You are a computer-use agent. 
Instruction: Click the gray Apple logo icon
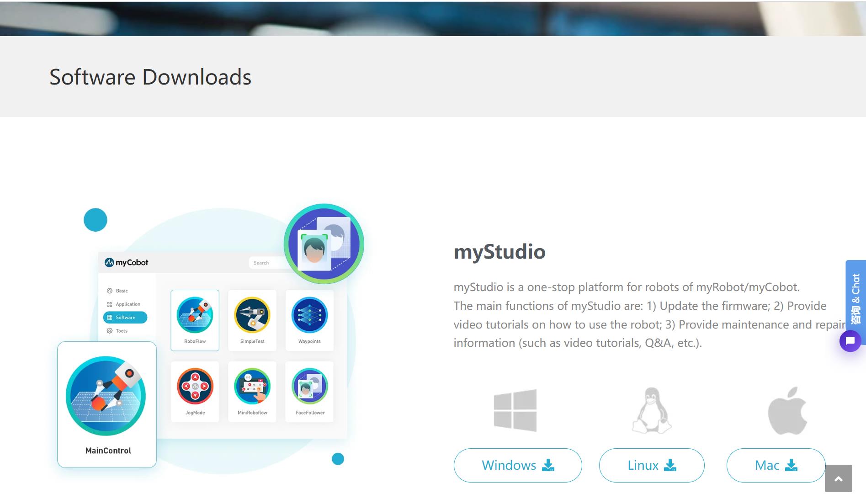click(x=787, y=410)
